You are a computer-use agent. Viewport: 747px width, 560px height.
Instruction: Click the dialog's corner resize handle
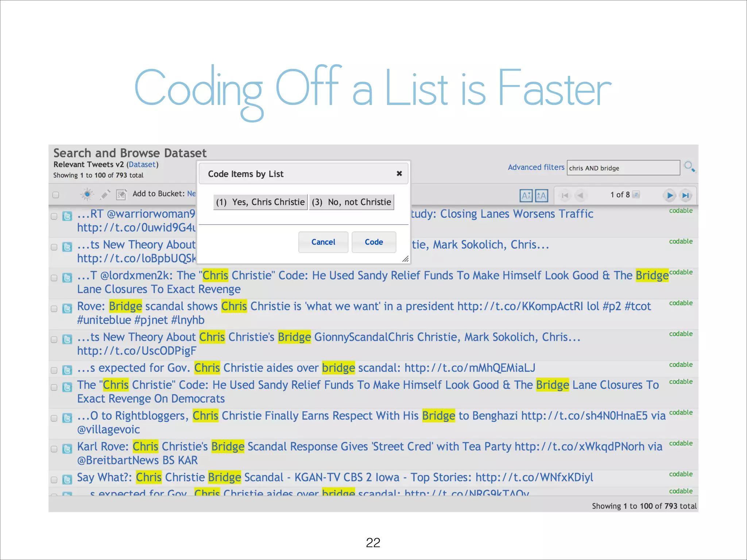tap(405, 259)
